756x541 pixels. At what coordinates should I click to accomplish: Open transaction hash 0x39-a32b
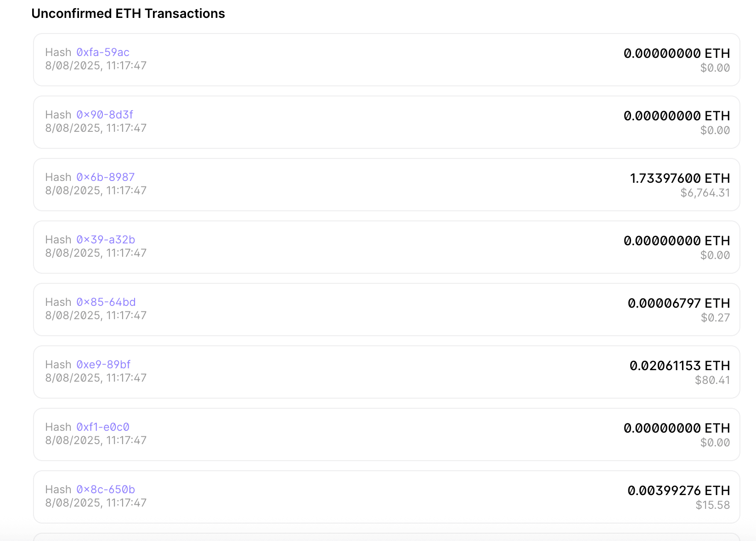tap(106, 239)
